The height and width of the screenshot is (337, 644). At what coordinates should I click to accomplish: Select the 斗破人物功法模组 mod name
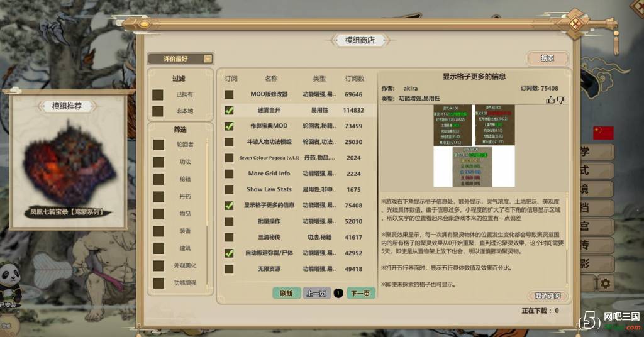[x=269, y=142]
